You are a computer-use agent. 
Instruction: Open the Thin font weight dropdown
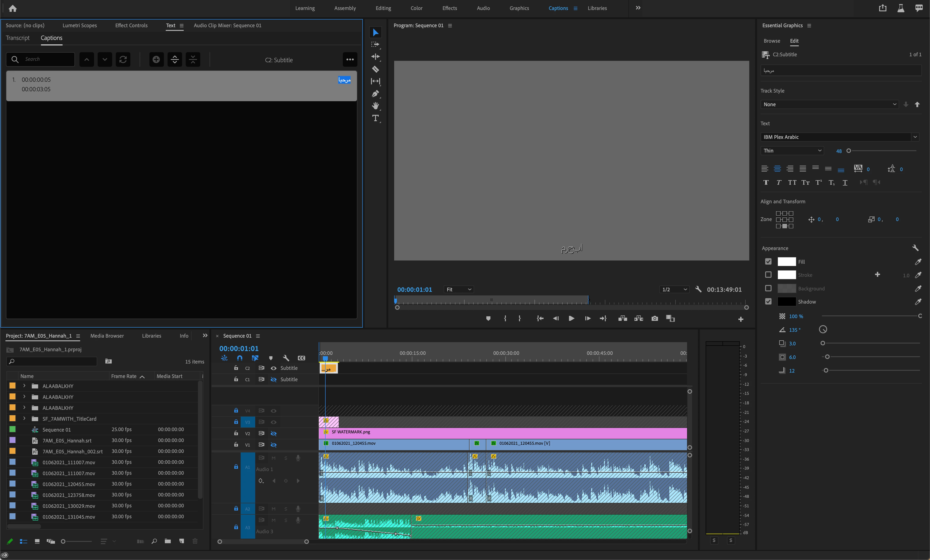[x=792, y=150]
